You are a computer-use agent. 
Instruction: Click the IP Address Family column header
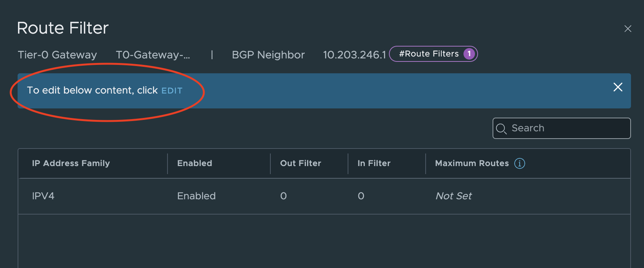[71, 163]
